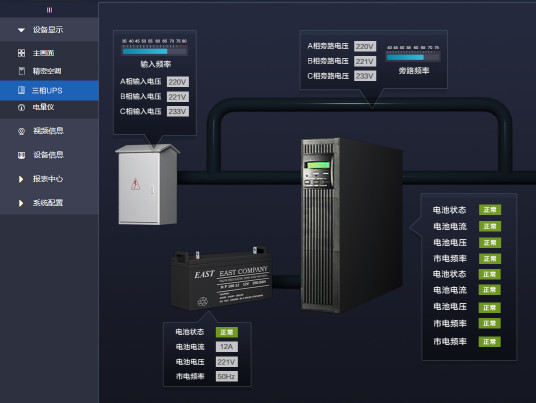Click the 输入频率 frequency gauge bar
The height and width of the screenshot is (403, 536).
click(155, 52)
